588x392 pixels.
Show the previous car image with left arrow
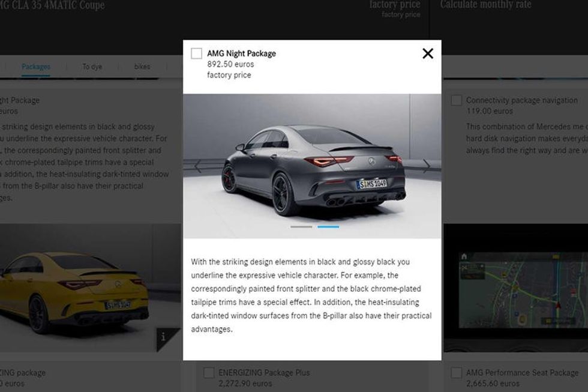coord(198,166)
